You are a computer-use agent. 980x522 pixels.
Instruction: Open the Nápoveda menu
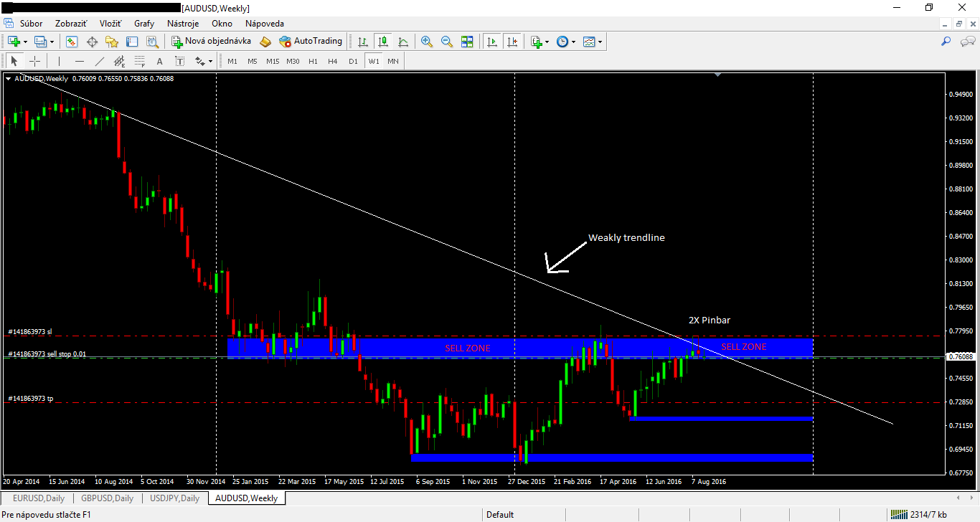(x=265, y=24)
